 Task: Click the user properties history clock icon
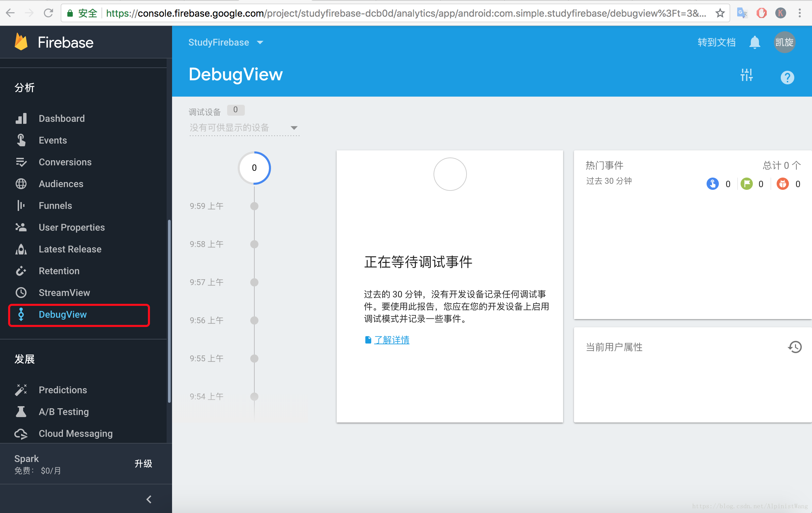(x=795, y=347)
